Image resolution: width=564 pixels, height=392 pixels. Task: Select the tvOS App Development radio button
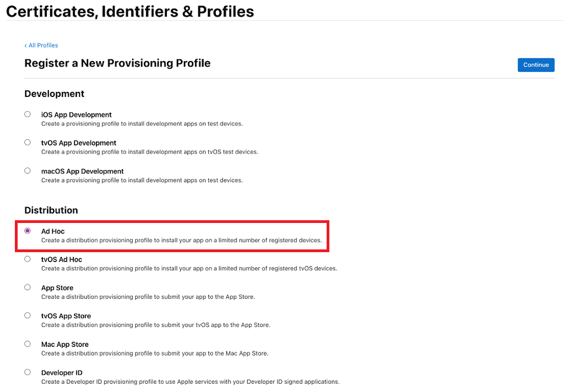point(28,143)
